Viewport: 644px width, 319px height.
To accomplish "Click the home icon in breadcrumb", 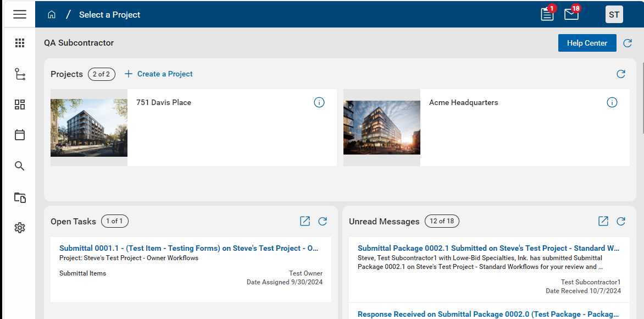I will pos(52,15).
